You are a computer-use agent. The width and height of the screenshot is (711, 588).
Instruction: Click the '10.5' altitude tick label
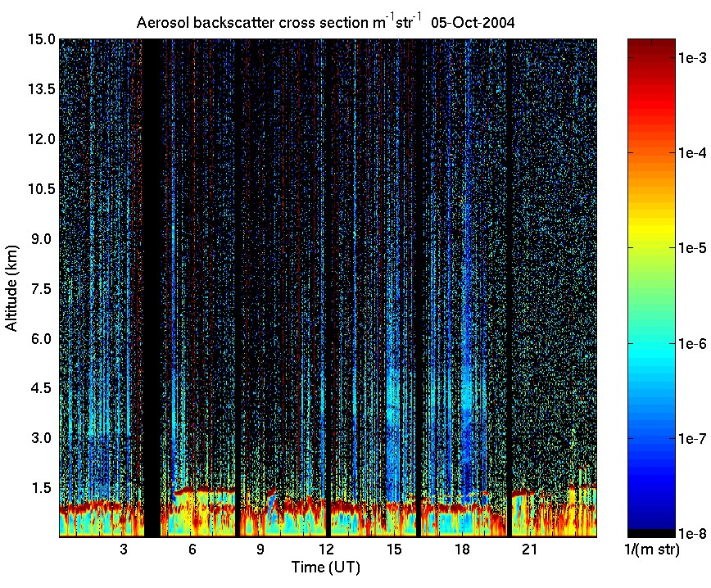point(42,188)
